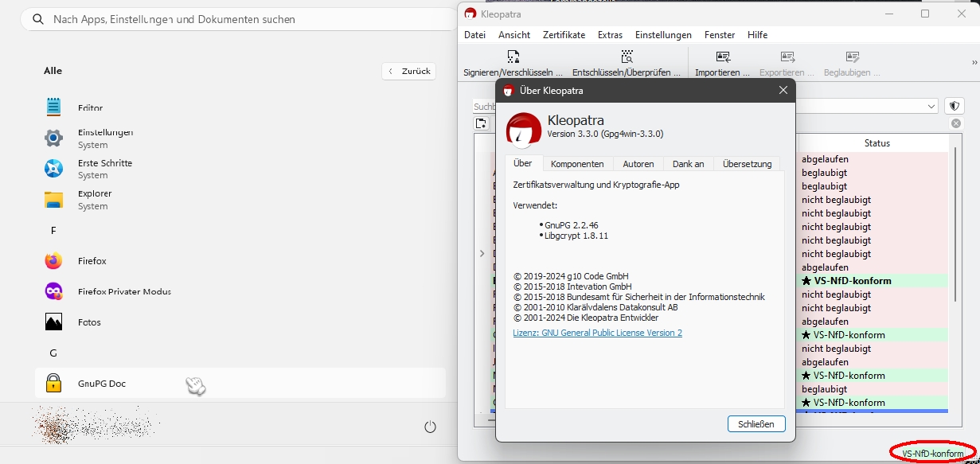This screenshot has width=980, height=464.
Task: Open Fotos from the app list
Action: tap(240, 322)
